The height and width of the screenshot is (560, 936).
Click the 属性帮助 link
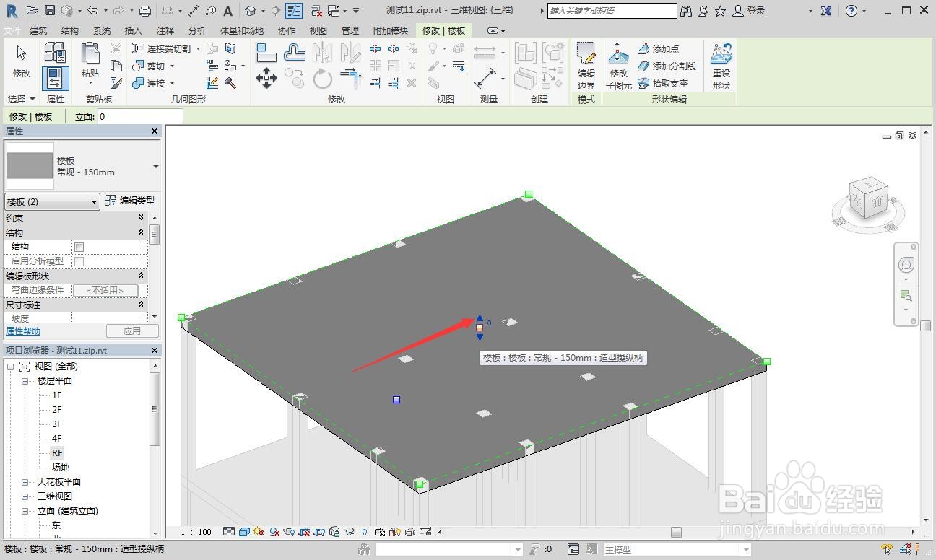tap(23, 331)
